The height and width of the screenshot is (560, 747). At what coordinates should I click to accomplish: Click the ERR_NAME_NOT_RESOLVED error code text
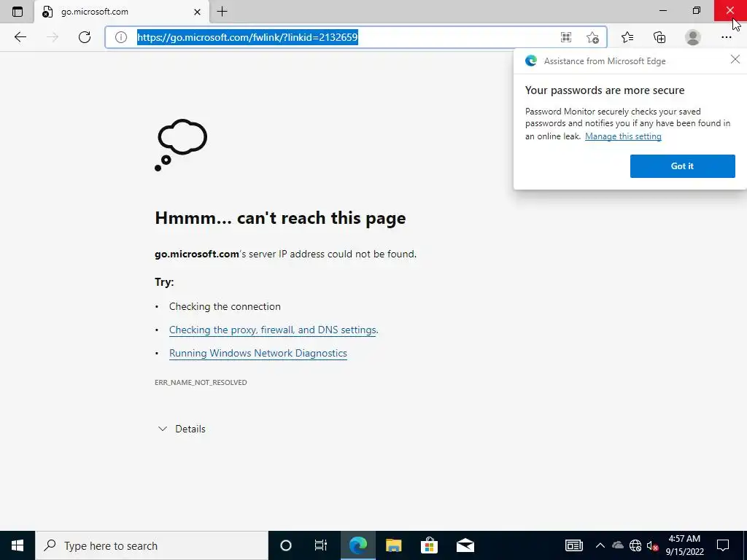point(201,382)
